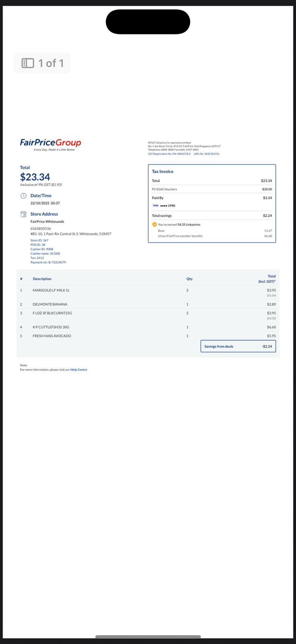Select $2.24 in the Total savings row

coord(267,216)
